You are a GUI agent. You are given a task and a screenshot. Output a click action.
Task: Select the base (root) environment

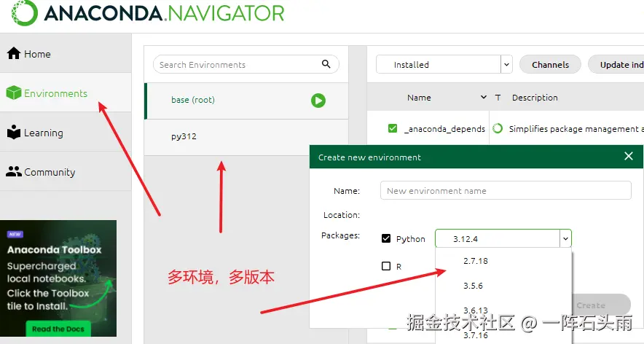pos(246,101)
